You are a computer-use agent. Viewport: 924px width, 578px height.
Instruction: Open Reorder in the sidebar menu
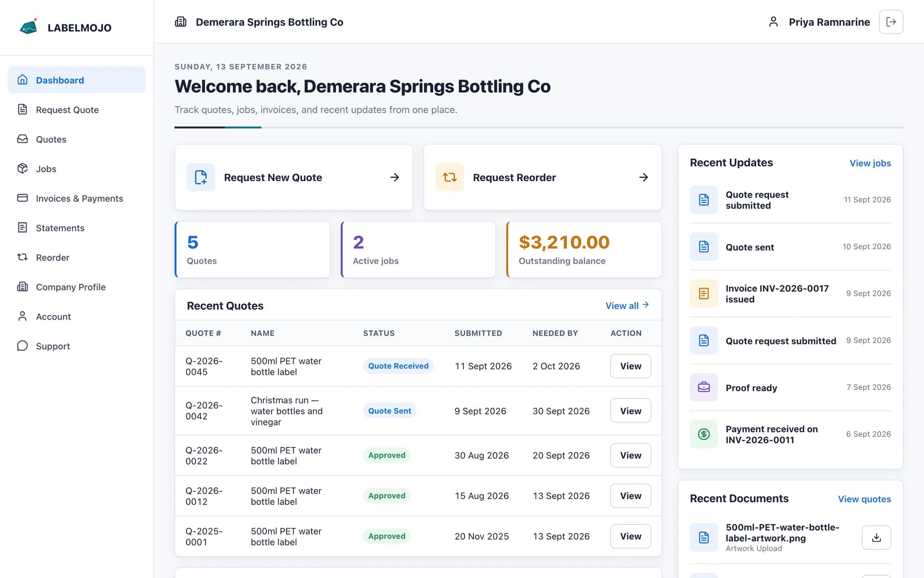[77, 257]
